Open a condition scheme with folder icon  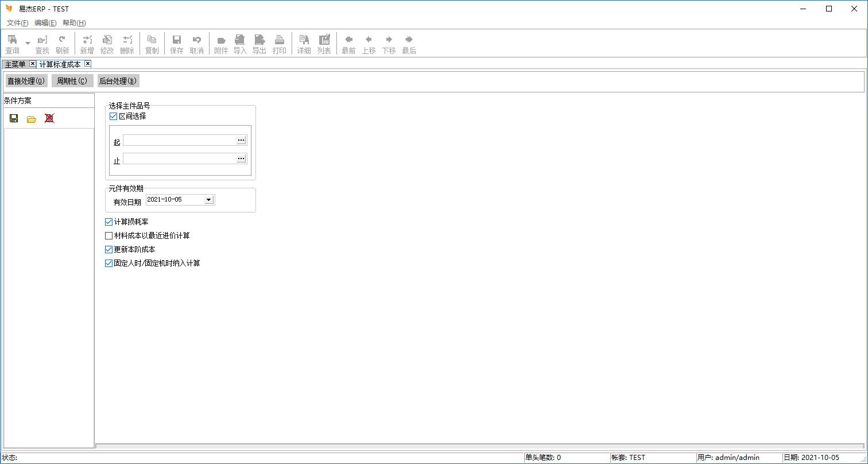pyautogui.click(x=32, y=119)
